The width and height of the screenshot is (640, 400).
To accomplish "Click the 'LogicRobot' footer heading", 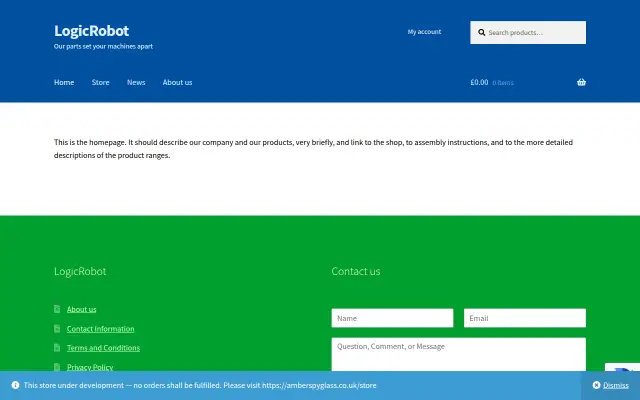I will tap(80, 271).
